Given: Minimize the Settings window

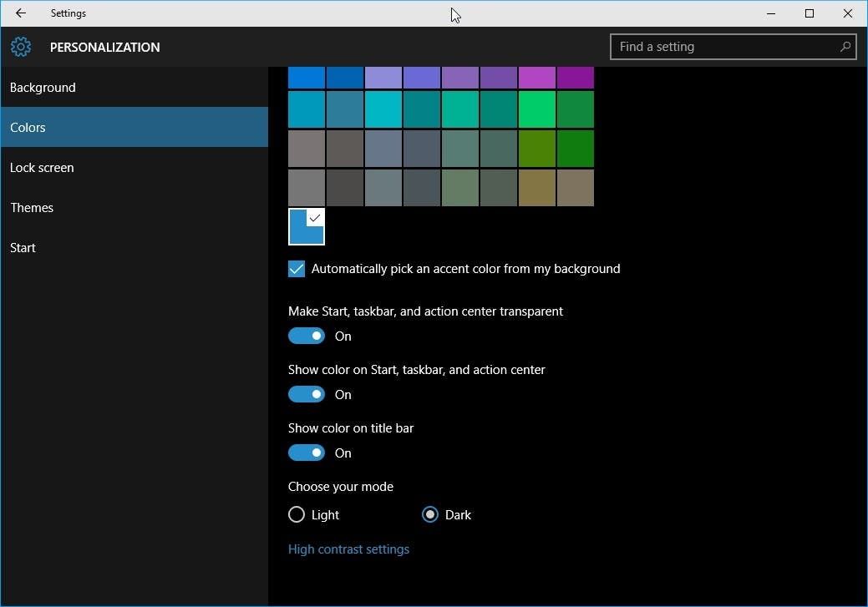Looking at the screenshot, I should (x=770, y=13).
